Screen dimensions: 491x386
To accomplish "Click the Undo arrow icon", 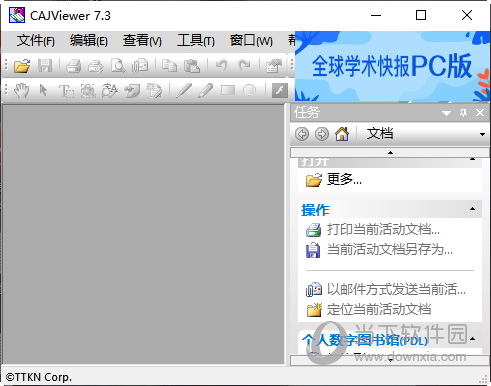I will coord(221,65).
